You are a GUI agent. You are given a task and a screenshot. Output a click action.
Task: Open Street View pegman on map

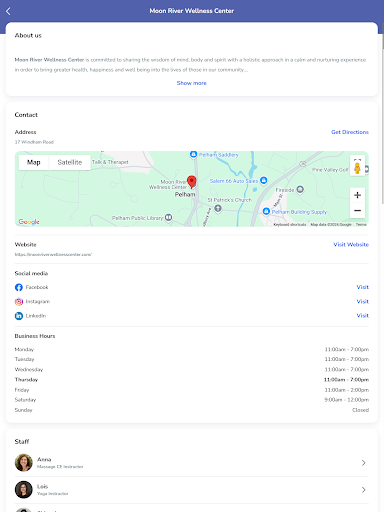pos(357,168)
